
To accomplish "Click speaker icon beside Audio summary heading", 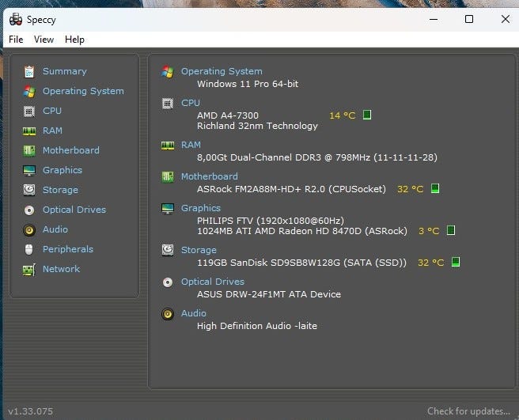I will click(168, 314).
